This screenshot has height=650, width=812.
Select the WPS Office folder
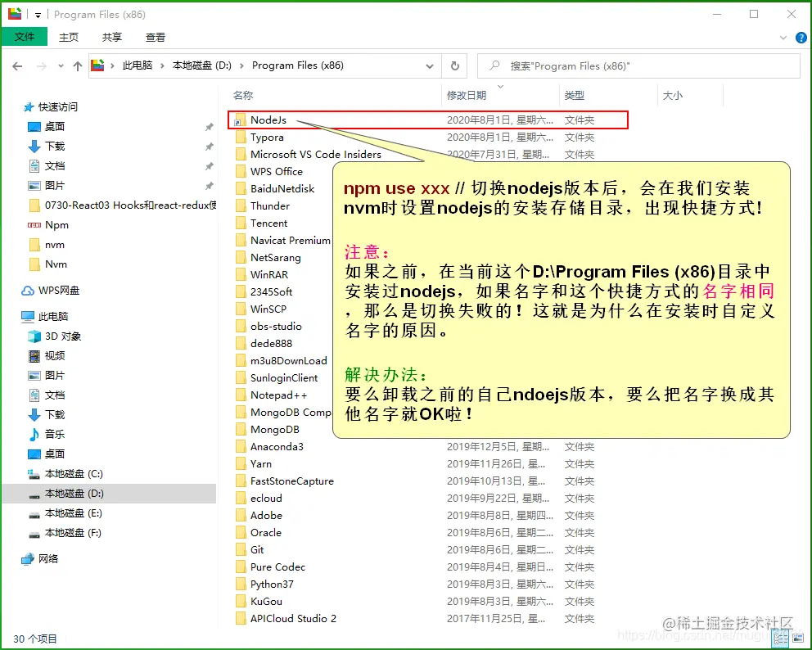point(269,171)
